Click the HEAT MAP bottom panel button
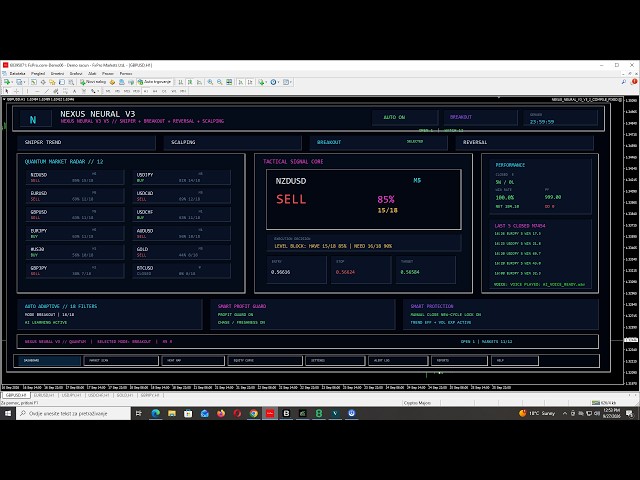The height and width of the screenshot is (480, 640). pos(193,361)
